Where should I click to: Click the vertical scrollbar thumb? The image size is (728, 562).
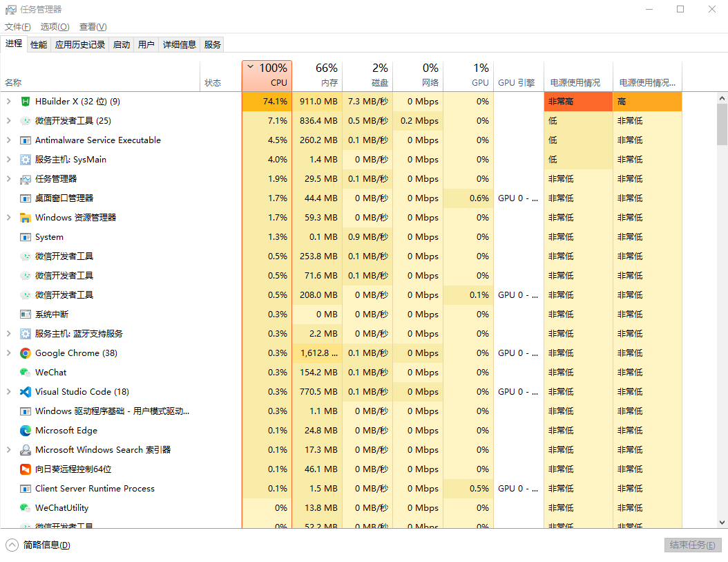click(722, 124)
